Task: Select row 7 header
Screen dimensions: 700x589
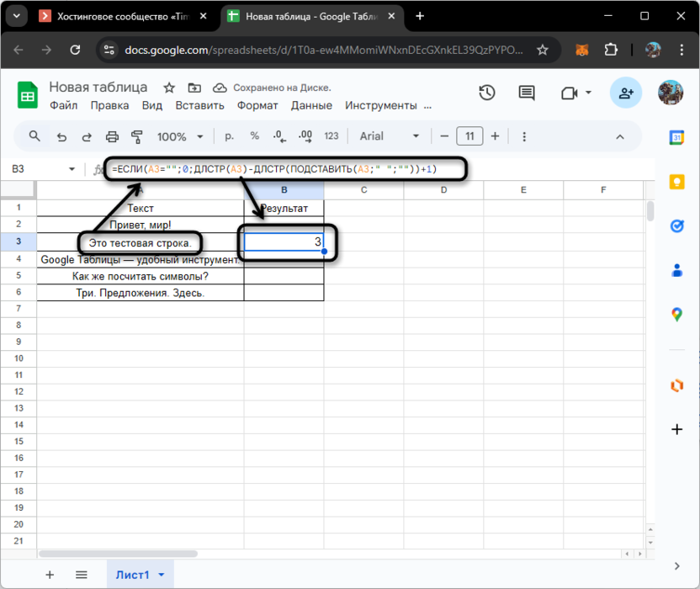Action: [19, 308]
